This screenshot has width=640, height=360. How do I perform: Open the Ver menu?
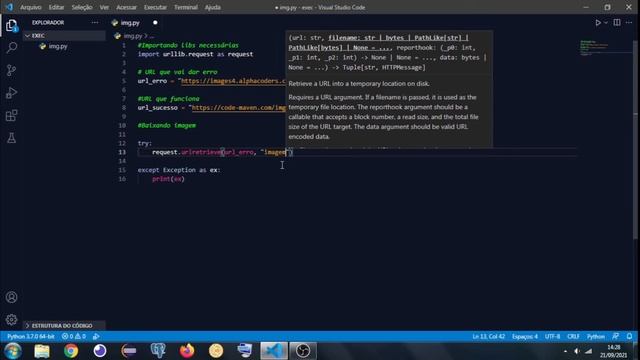pyautogui.click(x=104, y=7)
